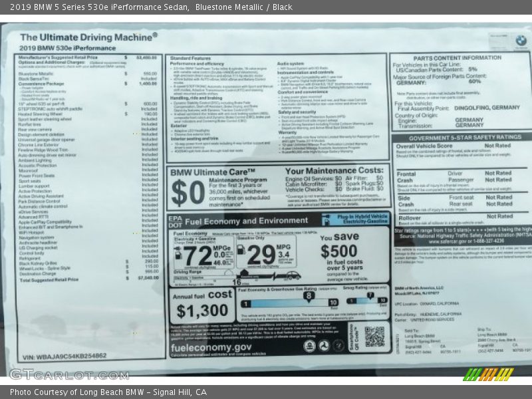Click the second circular agency seal near fueleconomy.gov
Image resolution: width=532 pixels, height=399 pixels.
pyautogui.click(x=324, y=346)
